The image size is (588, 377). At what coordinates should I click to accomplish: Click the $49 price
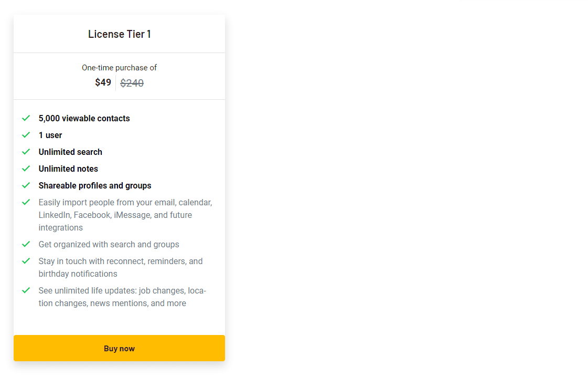(x=103, y=82)
